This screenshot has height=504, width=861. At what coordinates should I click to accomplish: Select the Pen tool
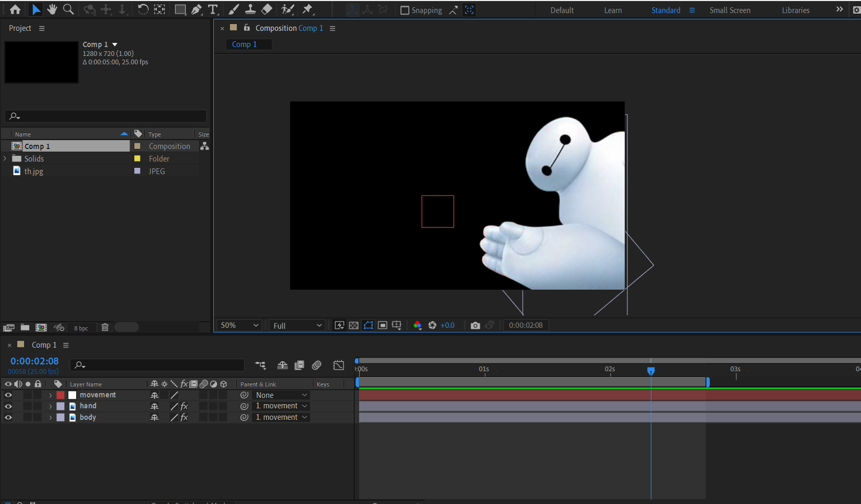(x=197, y=9)
